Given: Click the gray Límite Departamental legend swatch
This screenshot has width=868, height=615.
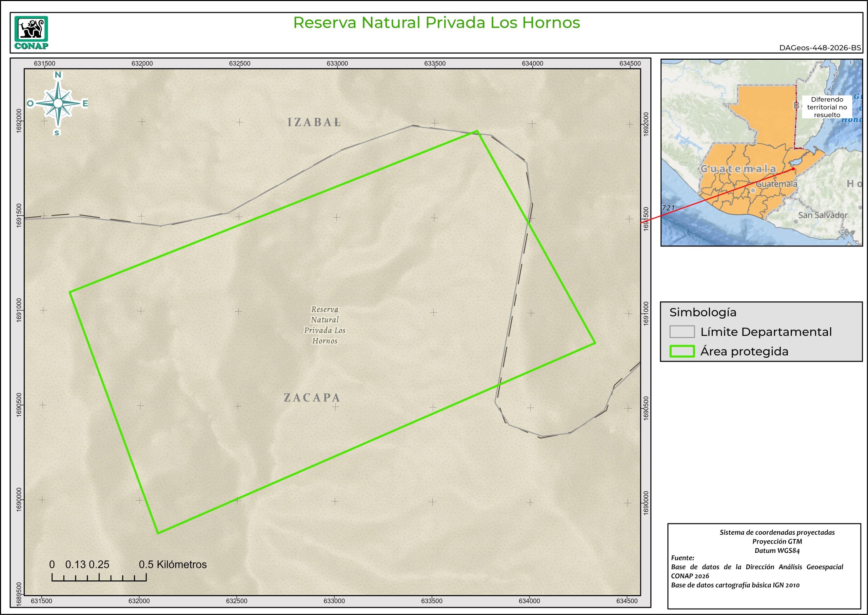Looking at the screenshot, I should [x=682, y=332].
